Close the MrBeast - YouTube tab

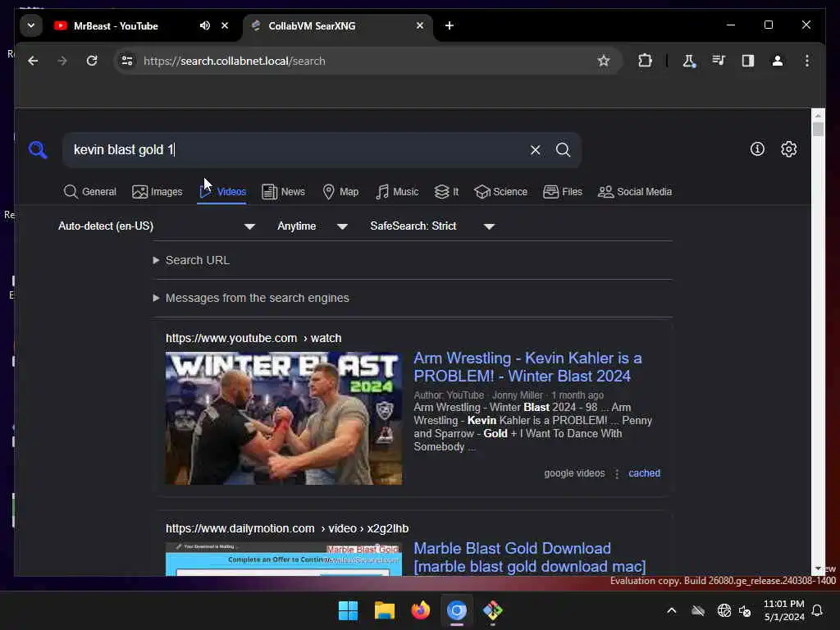[x=225, y=25]
